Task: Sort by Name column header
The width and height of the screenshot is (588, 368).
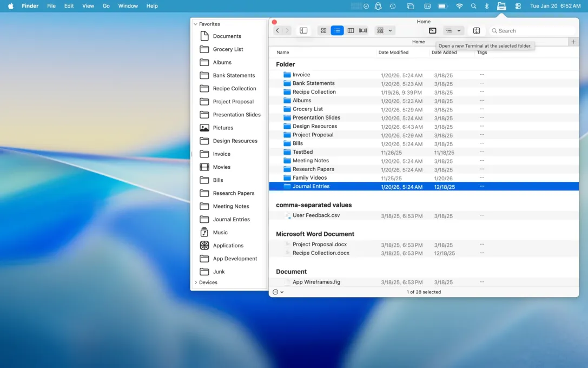Action: (x=283, y=52)
